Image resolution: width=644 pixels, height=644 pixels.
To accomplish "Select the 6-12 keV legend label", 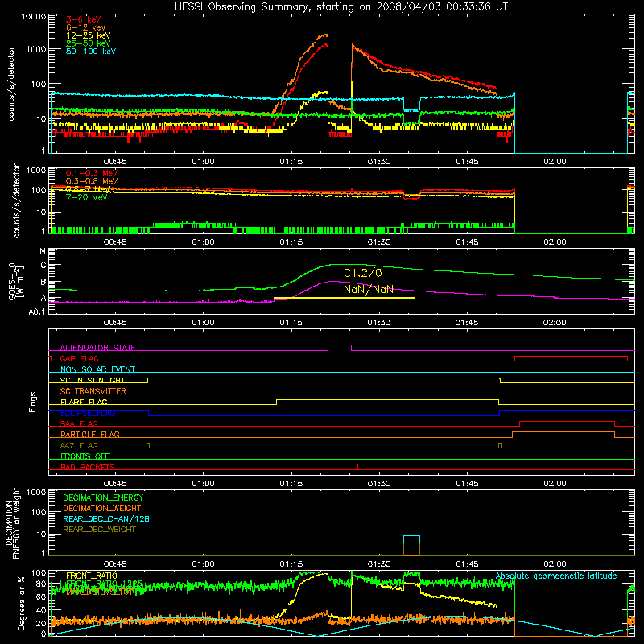I will point(85,27).
